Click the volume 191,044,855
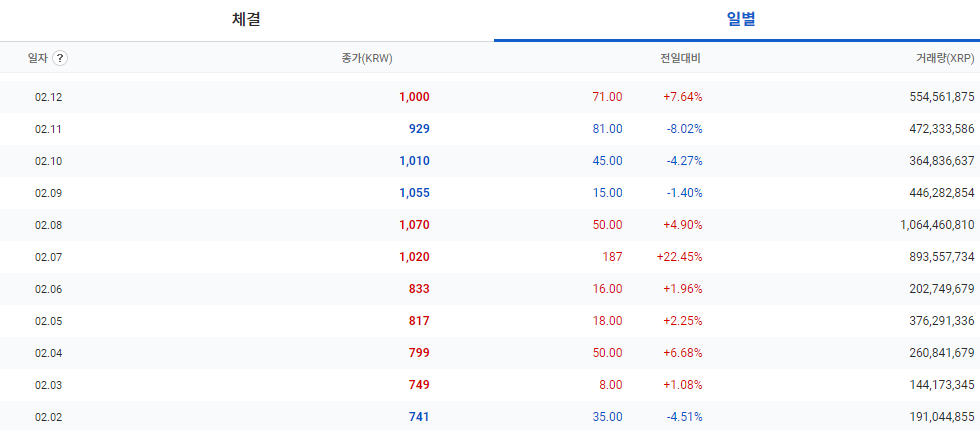The width and height of the screenshot is (980, 430). coord(942,416)
